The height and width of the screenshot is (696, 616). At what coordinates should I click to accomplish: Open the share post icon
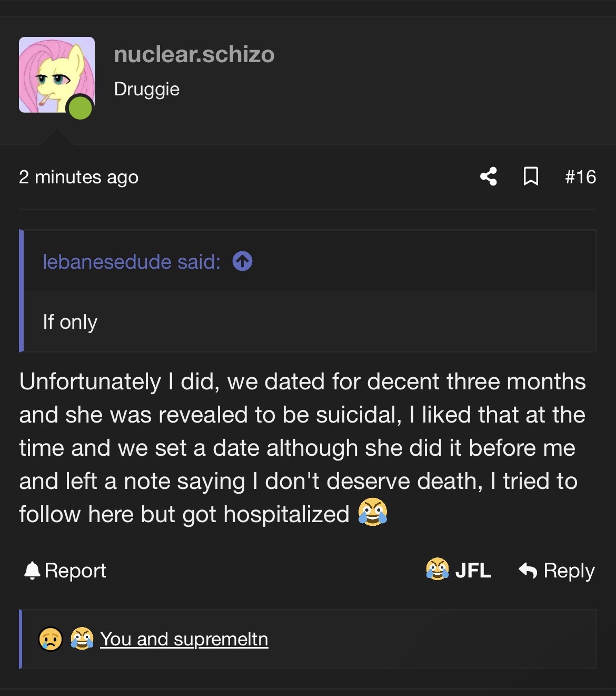tap(489, 177)
